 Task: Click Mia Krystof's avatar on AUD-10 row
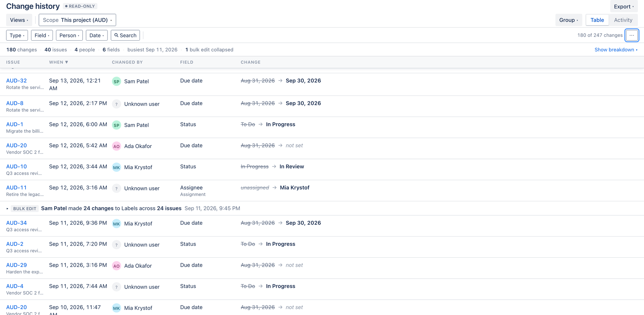tap(117, 167)
